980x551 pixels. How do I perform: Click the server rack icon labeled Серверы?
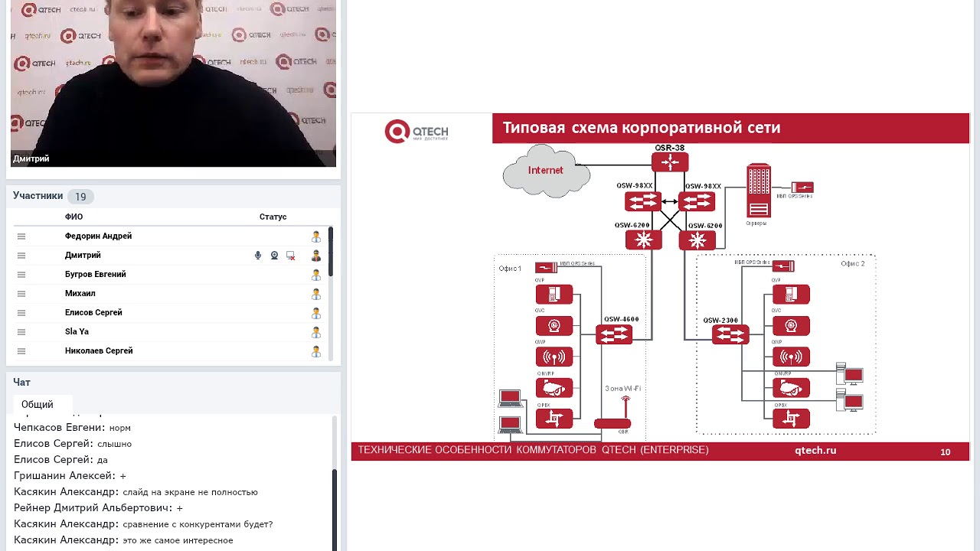coord(759,191)
